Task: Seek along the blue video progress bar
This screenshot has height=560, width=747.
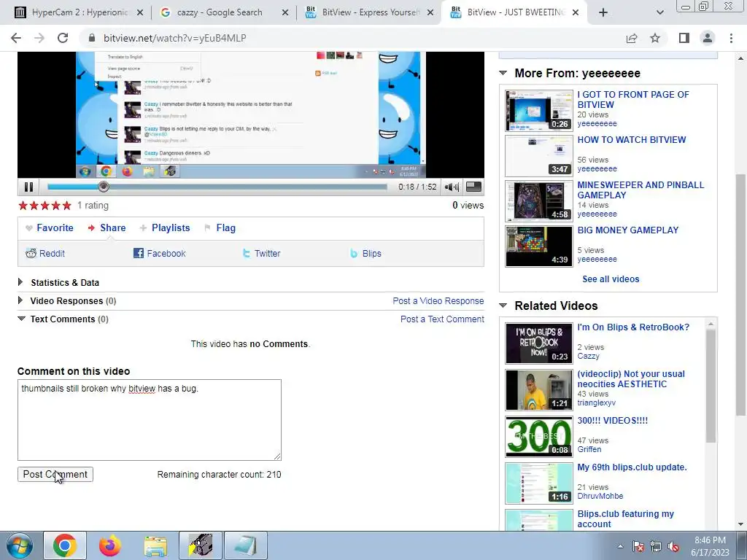Action: (x=217, y=187)
